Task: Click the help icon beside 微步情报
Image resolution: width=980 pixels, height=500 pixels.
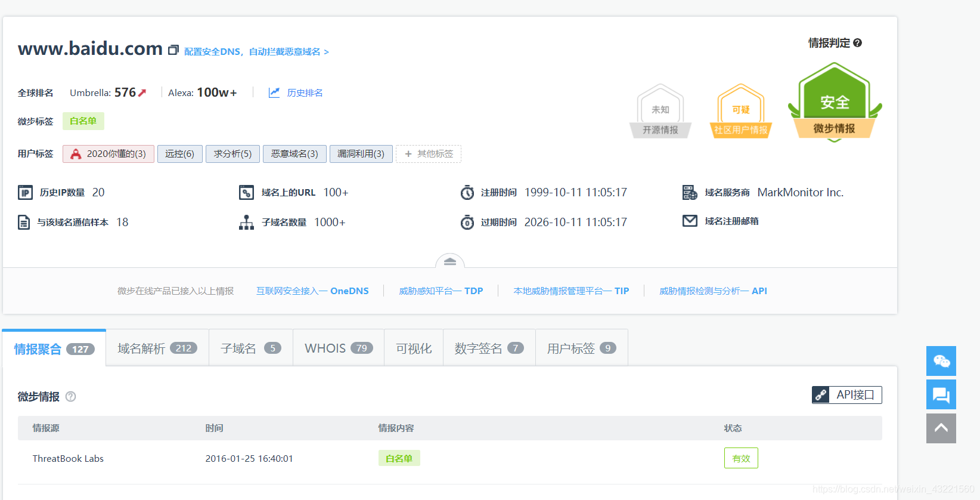Action: tap(70, 397)
